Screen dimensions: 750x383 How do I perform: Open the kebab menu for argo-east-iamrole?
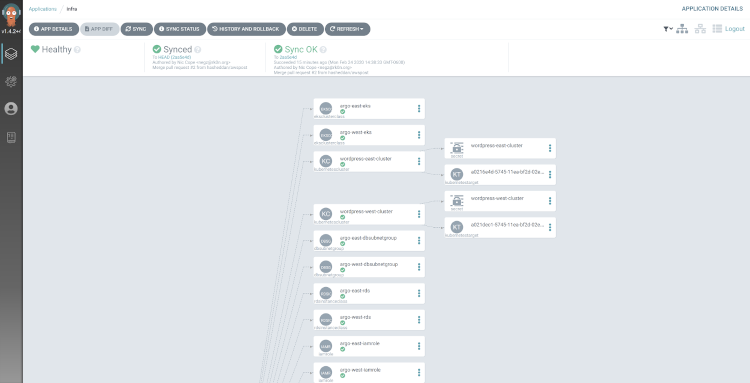419,346
